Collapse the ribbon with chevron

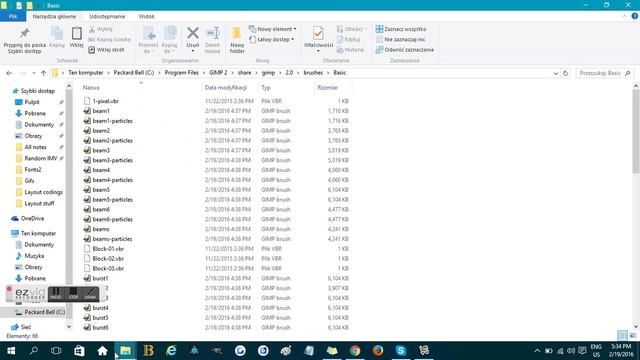[624, 16]
